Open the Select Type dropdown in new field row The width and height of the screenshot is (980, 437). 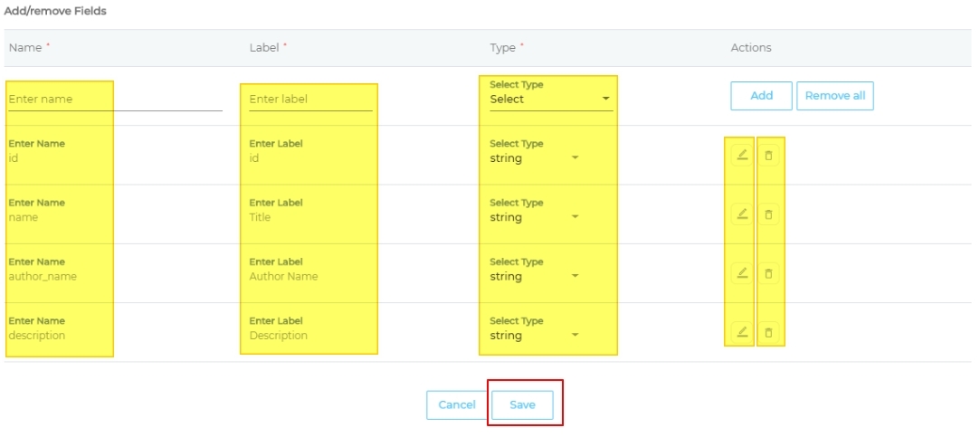click(550, 100)
